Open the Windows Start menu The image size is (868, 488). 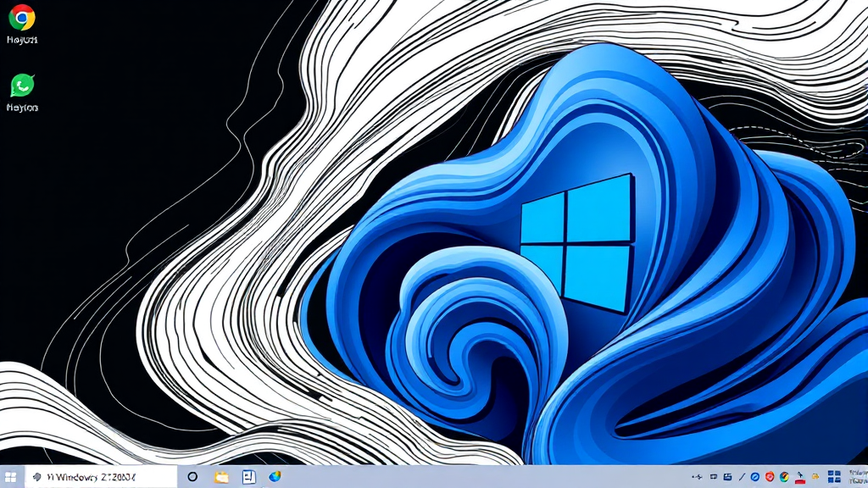(x=12, y=477)
